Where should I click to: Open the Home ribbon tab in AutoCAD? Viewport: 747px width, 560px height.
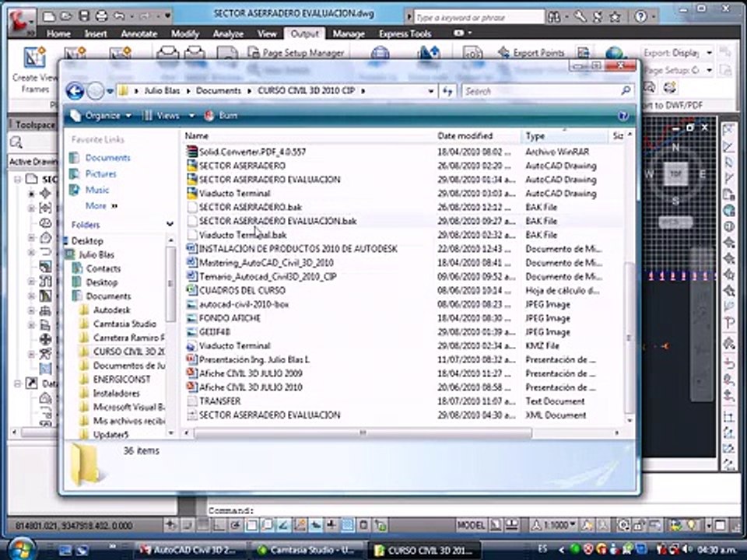[58, 33]
